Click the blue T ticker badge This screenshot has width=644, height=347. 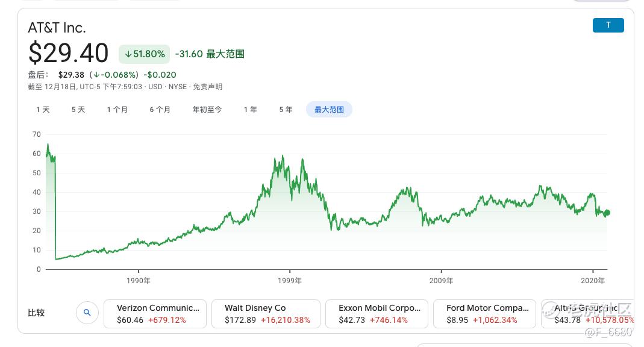608,25
